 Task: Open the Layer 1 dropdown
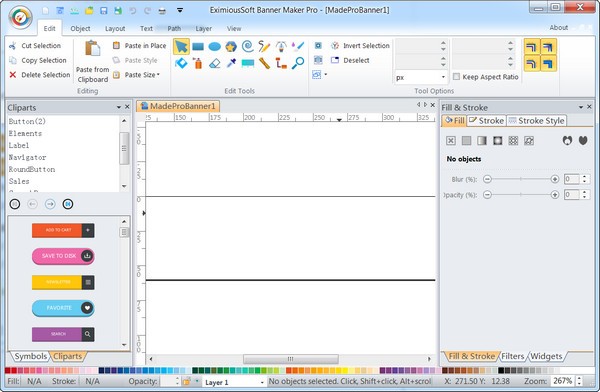click(262, 382)
